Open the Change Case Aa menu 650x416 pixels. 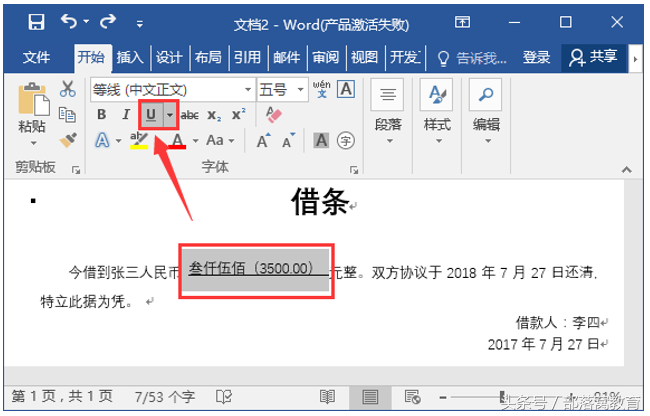220,140
